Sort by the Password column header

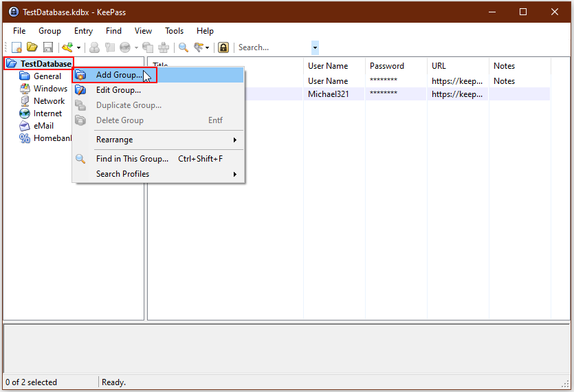(x=396, y=66)
